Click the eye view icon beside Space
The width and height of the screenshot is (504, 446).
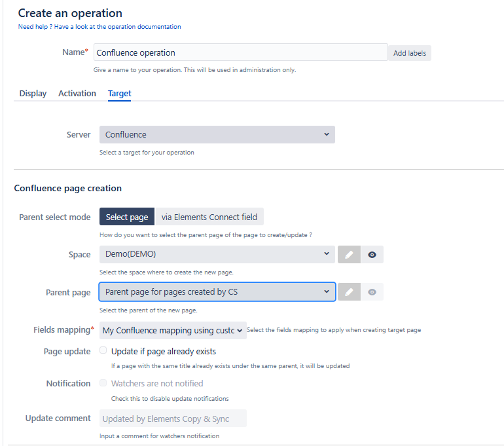372,255
